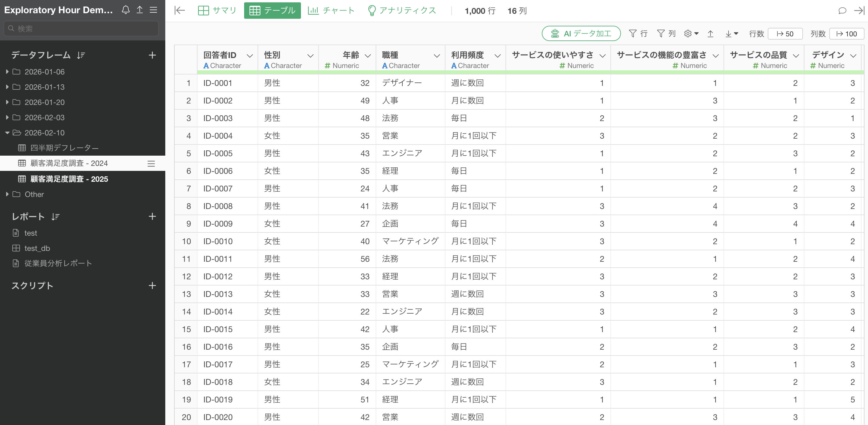Collapse the left sidebar with the arrow icon
This screenshot has width=868, height=425.
click(180, 11)
